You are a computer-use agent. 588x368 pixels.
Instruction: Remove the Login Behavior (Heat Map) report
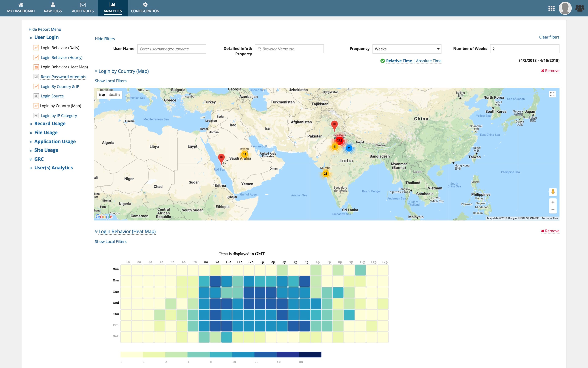point(550,231)
